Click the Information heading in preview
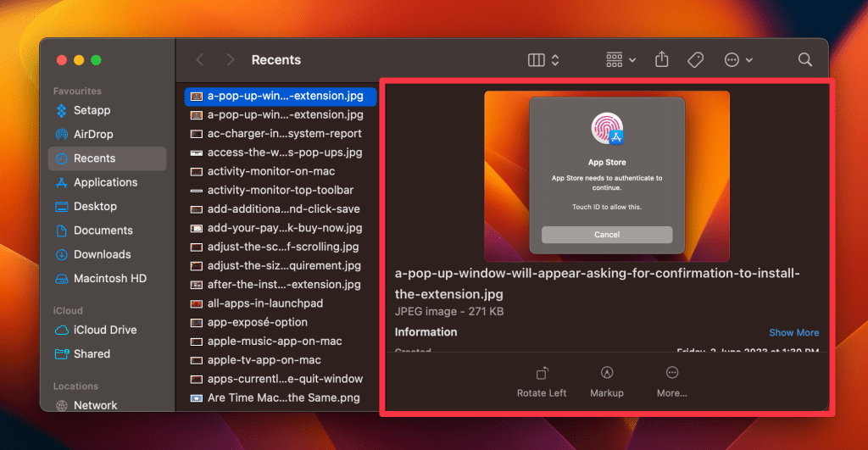Screen dimensions: 868x450 coord(426,332)
